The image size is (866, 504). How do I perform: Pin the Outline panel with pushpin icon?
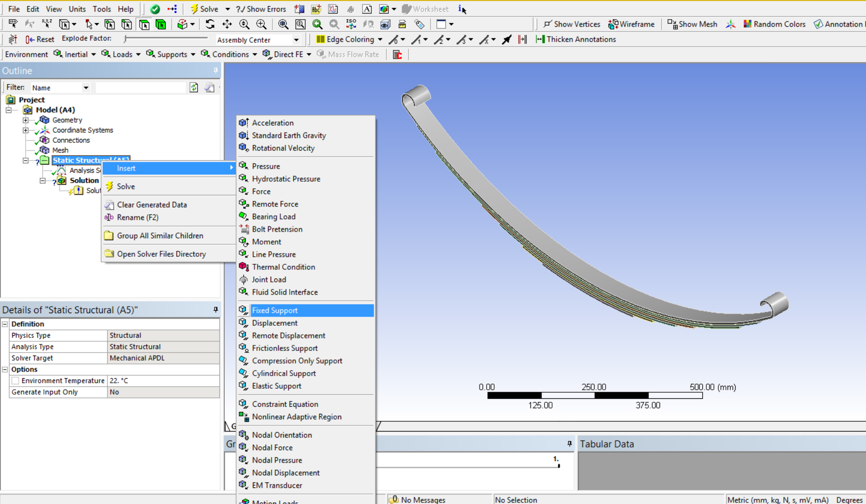coord(216,70)
